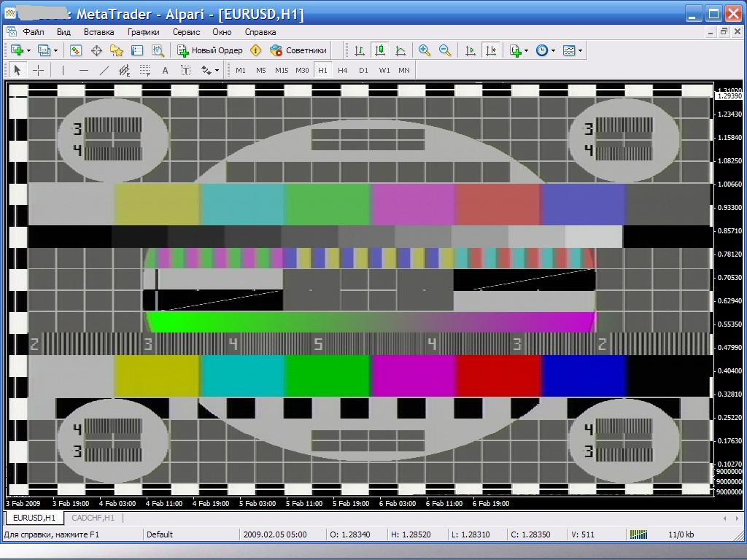Toggle the Советники expert advisors button
Viewport: 747px width, 560px height.
click(298, 50)
